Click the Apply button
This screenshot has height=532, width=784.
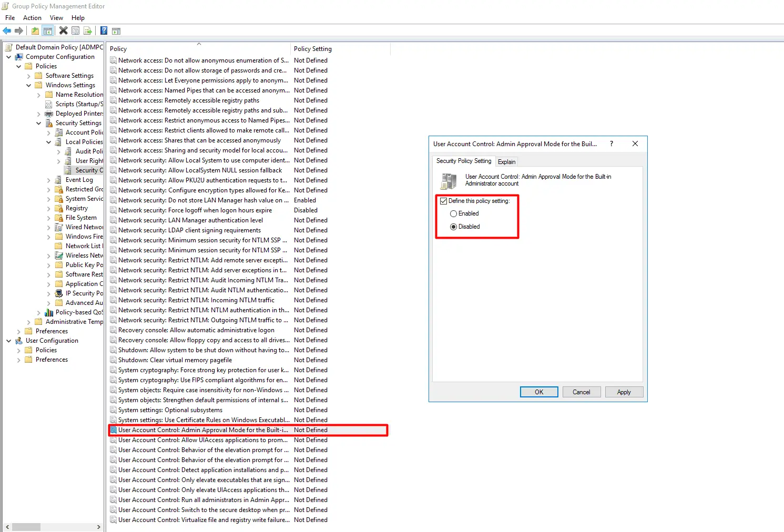coord(624,392)
